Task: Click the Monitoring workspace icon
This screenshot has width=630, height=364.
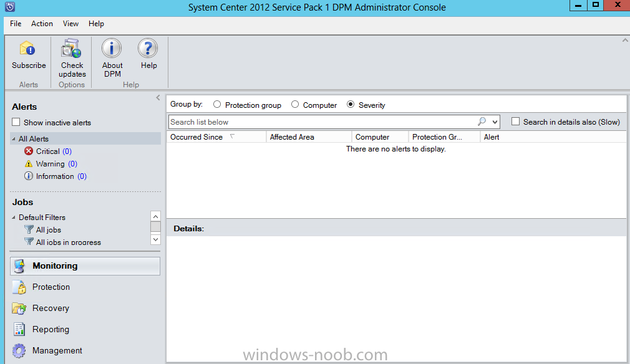Action: (x=19, y=266)
